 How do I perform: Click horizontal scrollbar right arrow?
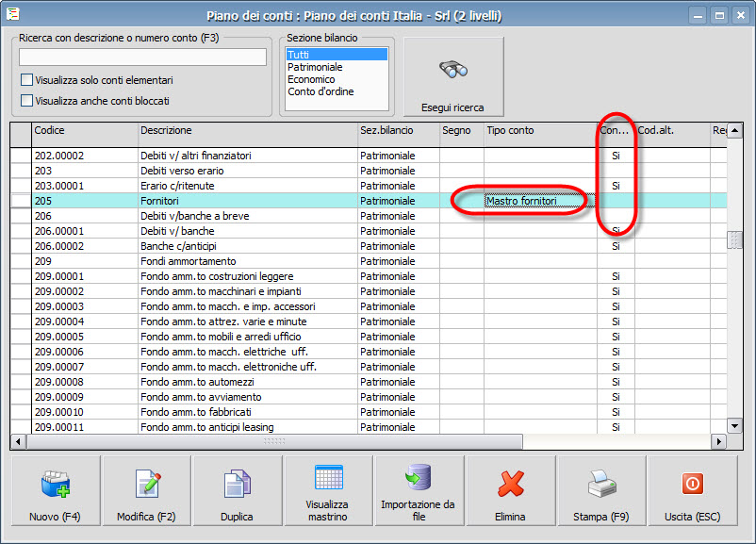(719, 441)
